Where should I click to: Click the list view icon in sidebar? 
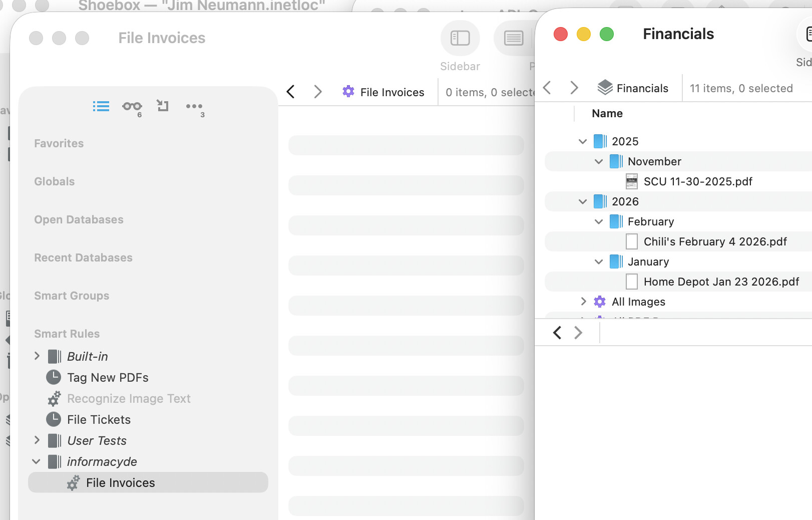point(101,106)
